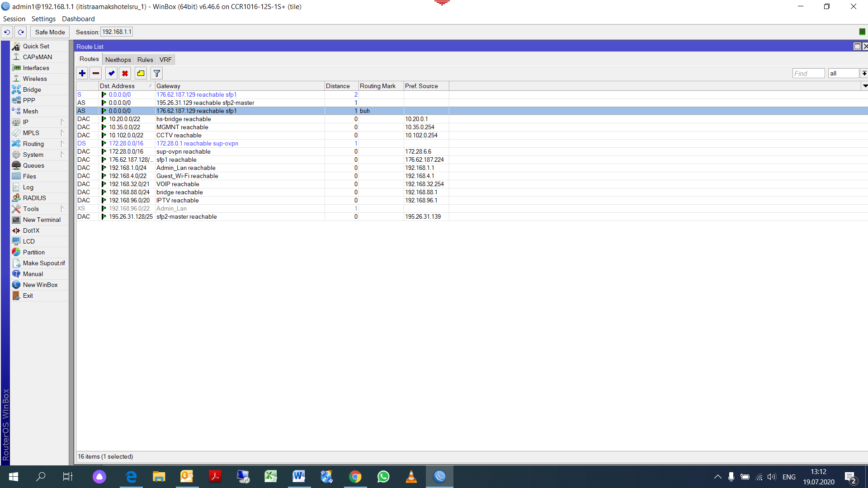Sort by Pref. Source column header

(x=426, y=86)
